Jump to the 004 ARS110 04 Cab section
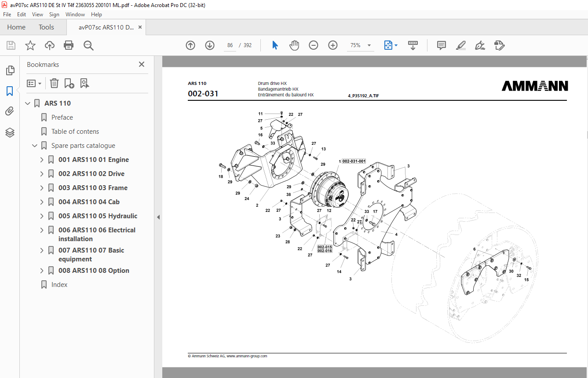The height and width of the screenshot is (378, 588). [x=89, y=202]
